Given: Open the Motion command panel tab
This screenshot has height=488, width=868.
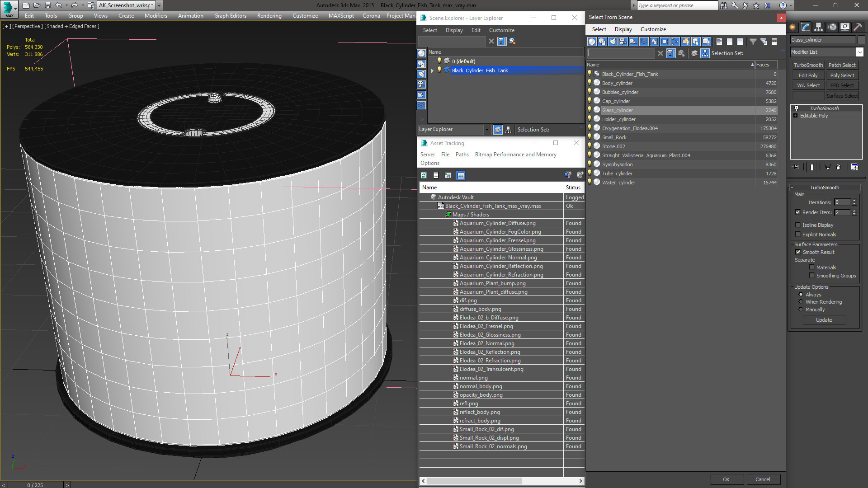Looking at the screenshot, I should point(832,27).
